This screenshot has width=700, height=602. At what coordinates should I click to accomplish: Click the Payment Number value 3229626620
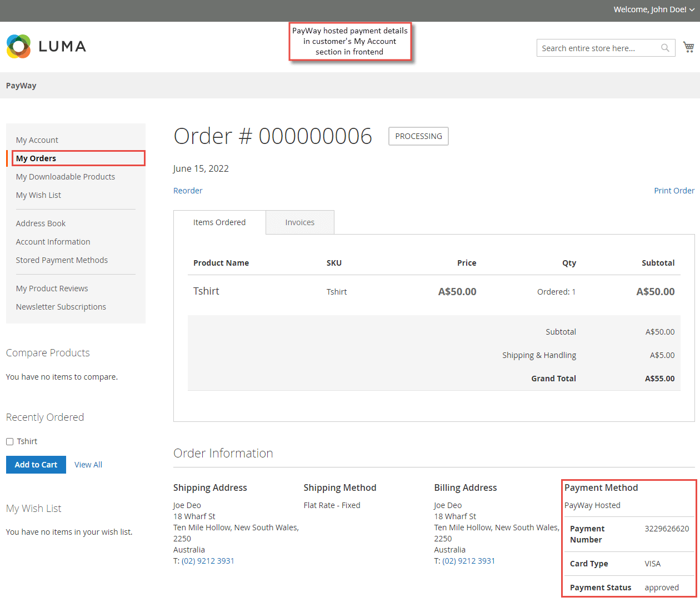(x=667, y=529)
